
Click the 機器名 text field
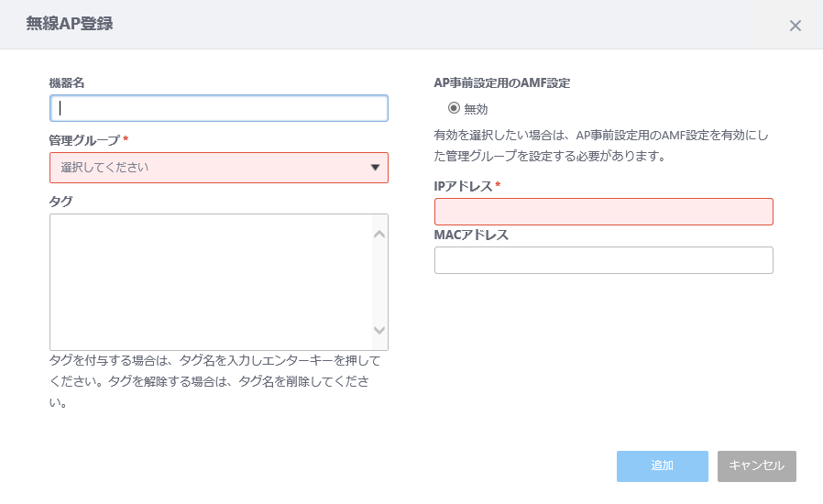[x=219, y=108]
